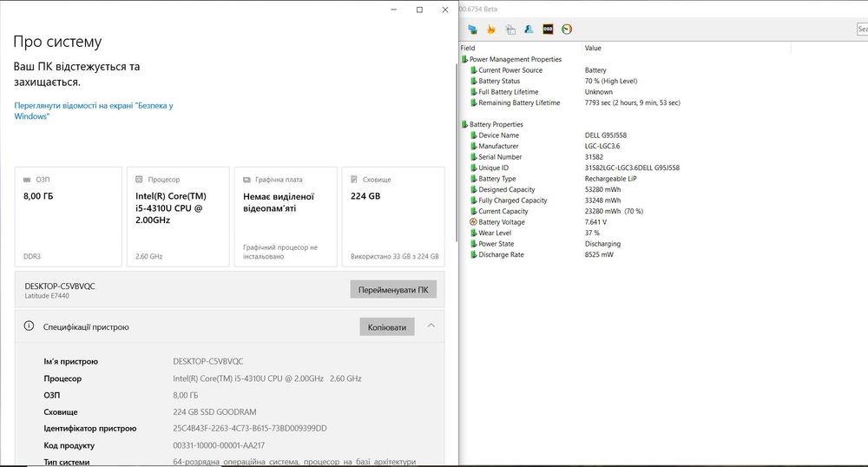Screen dimensions: 868x467
Task: Open the Безпека у Windows details link
Action: pos(94,110)
